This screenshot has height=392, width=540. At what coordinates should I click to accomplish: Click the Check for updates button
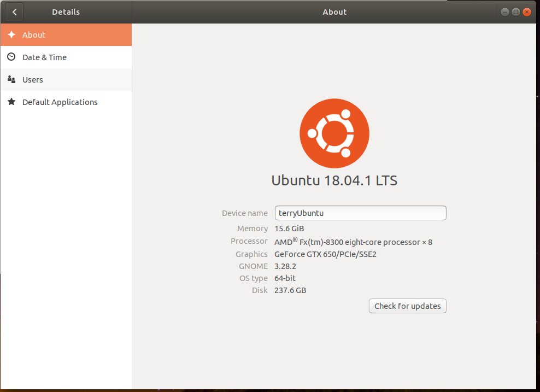point(407,306)
